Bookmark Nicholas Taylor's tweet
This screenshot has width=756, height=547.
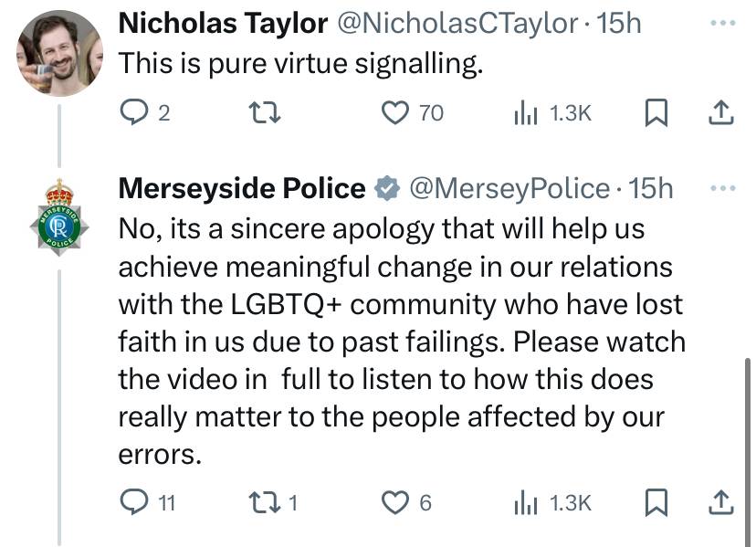point(656,112)
